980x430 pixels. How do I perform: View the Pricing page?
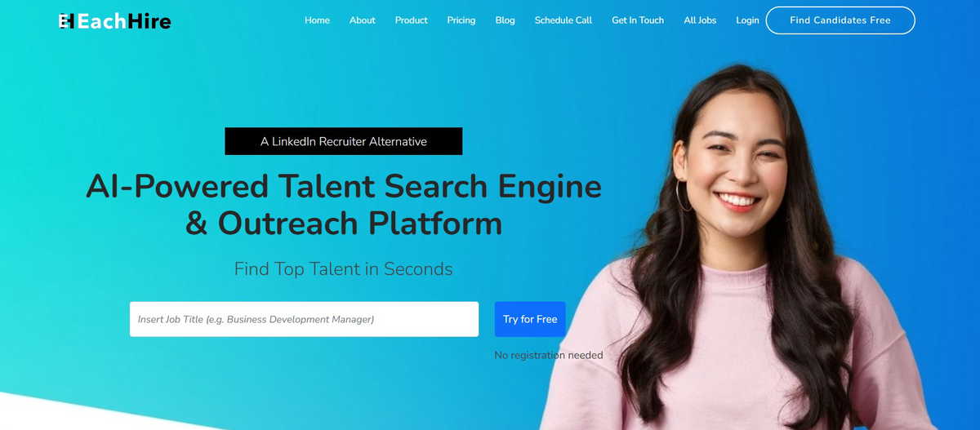(461, 20)
